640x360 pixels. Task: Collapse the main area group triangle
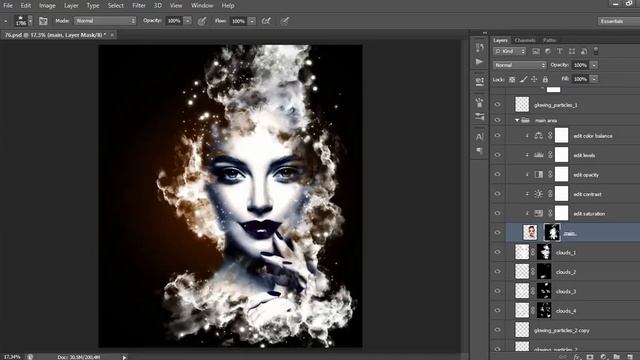pyautogui.click(x=517, y=120)
